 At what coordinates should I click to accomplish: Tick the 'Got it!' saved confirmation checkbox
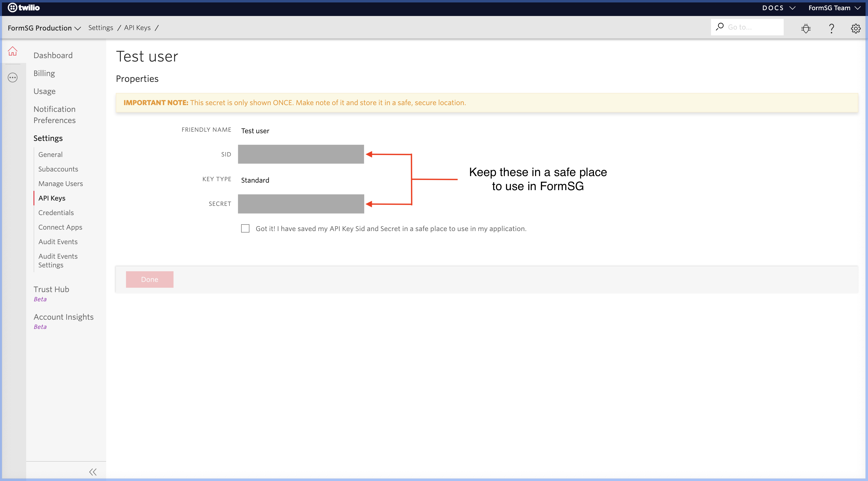click(245, 228)
